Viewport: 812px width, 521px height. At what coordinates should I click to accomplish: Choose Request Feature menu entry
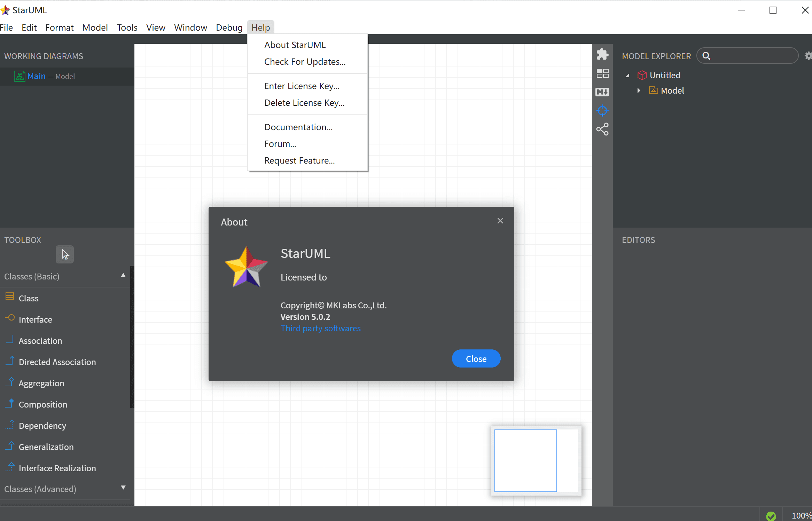307,160
